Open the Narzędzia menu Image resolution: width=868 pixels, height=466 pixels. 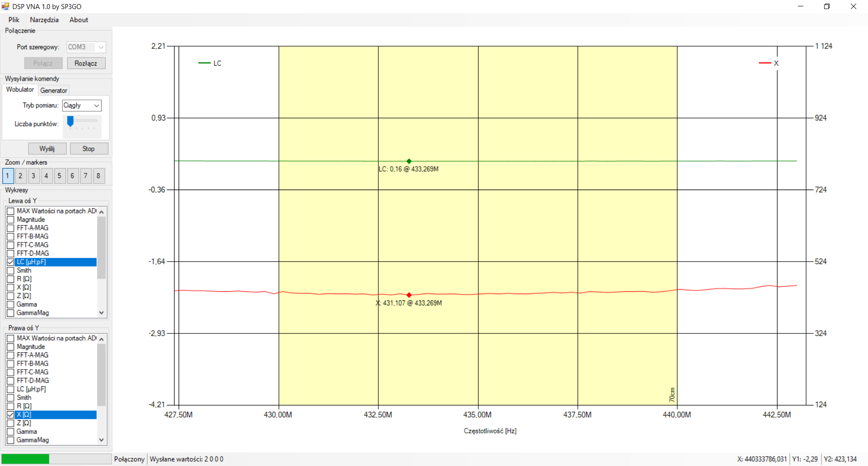pyautogui.click(x=44, y=20)
